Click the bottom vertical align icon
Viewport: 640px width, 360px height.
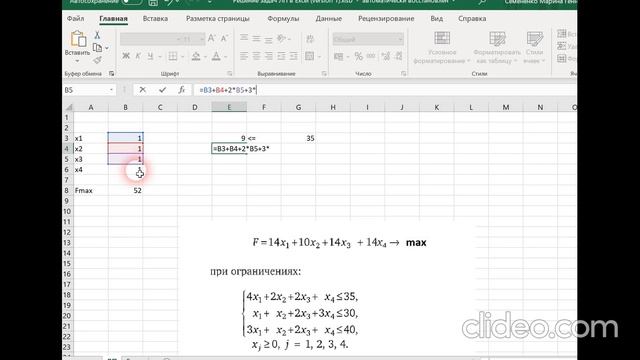point(269,39)
